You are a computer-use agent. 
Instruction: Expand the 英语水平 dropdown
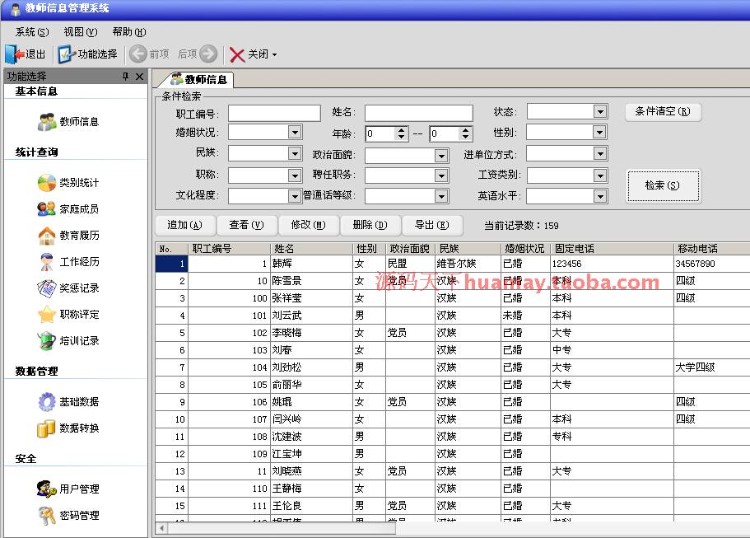pos(600,196)
